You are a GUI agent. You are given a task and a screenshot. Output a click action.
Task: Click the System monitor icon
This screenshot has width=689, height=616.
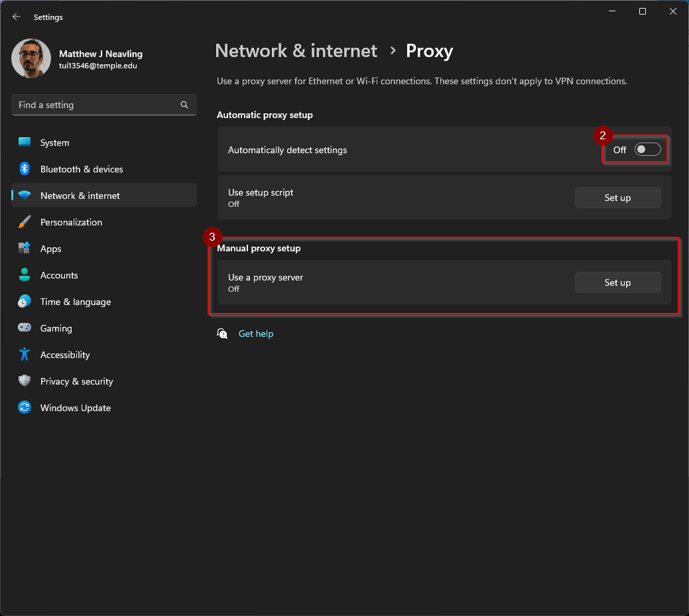(25, 142)
